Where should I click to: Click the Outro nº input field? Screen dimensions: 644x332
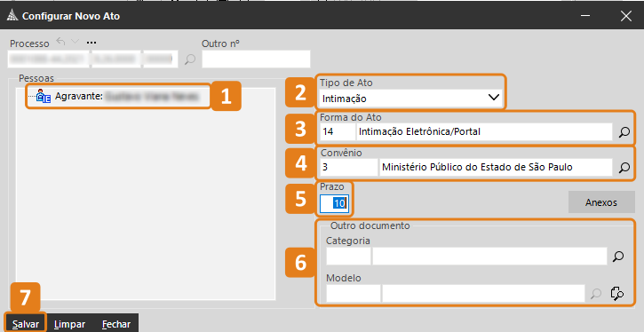pyautogui.click(x=257, y=59)
